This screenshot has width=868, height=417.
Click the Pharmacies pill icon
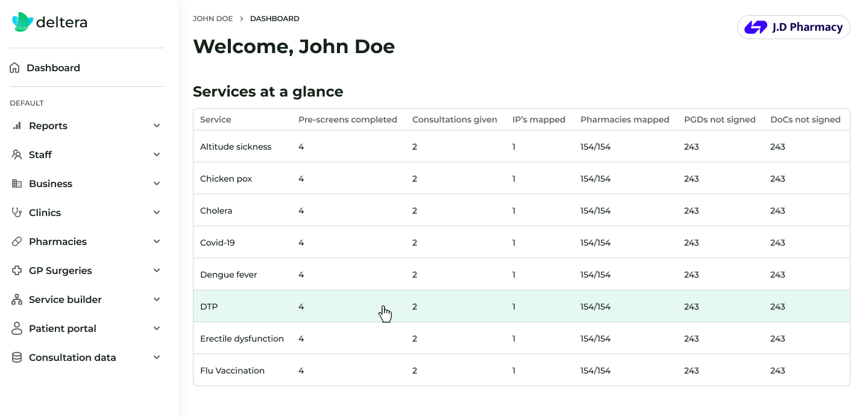click(17, 241)
